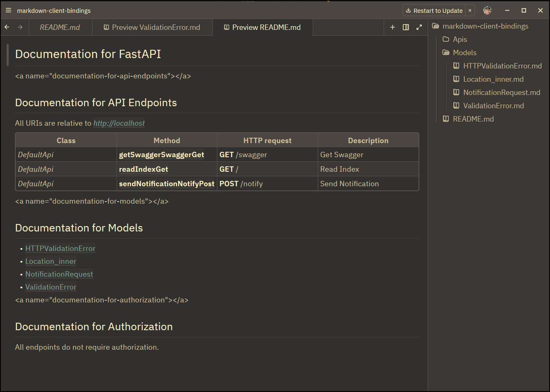The width and height of the screenshot is (550, 392).
Task: Open the getSwaggerSwaggerGet method link
Action: coord(161,155)
